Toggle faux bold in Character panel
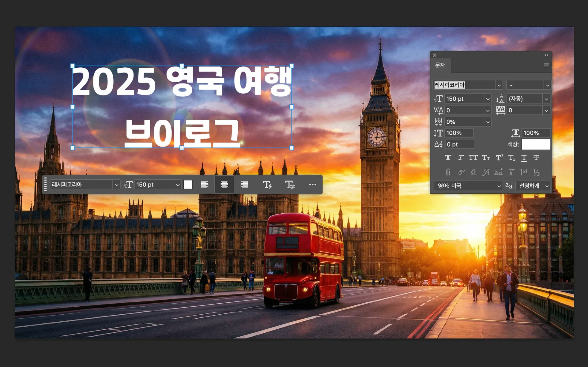This screenshot has width=588, height=367. click(x=448, y=158)
